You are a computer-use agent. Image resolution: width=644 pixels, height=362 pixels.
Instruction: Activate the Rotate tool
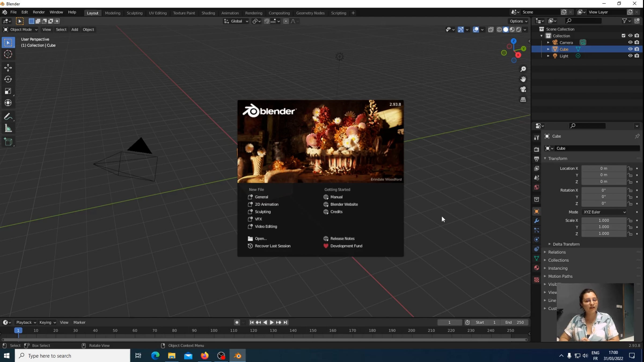coord(8,79)
